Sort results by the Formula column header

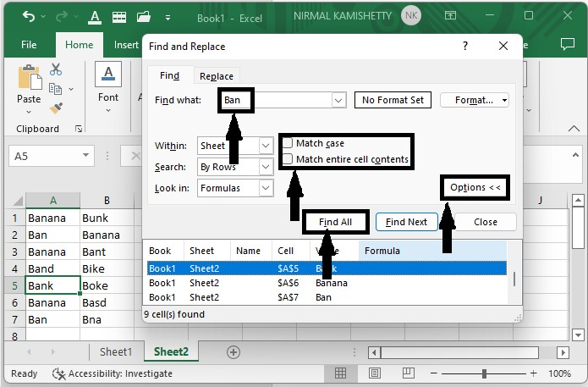tap(432, 251)
